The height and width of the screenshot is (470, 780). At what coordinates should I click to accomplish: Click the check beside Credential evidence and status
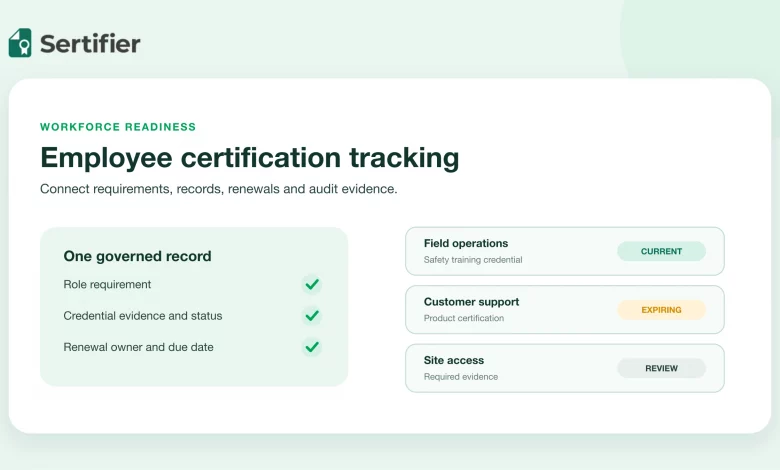tap(312, 316)
